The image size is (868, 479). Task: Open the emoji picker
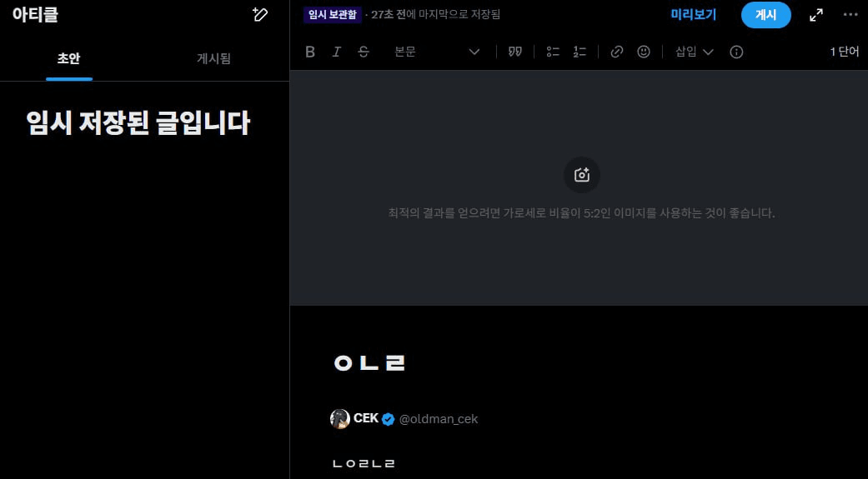643,52
